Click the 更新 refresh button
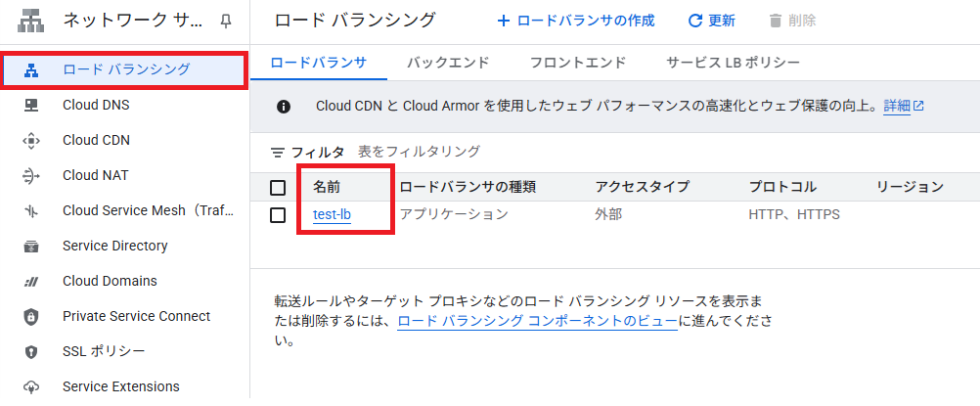This screenshot has height=406, width=980. coord(712,21)
